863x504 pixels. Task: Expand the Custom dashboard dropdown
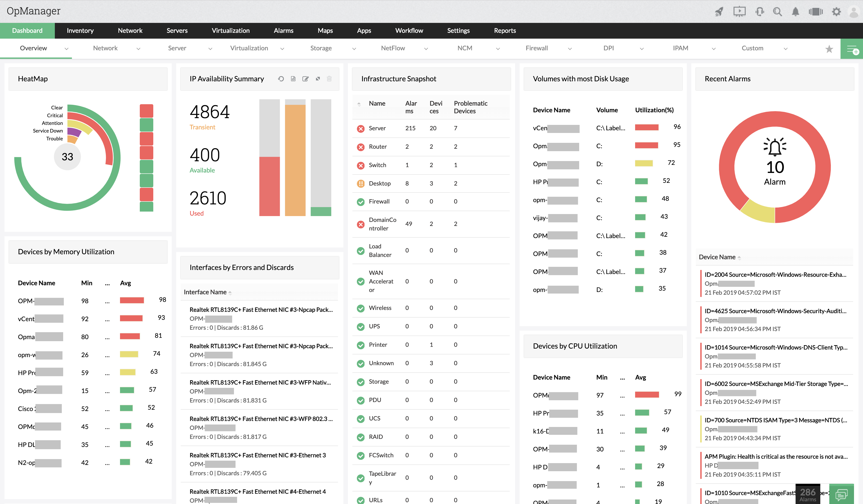(x=786, y=49)
